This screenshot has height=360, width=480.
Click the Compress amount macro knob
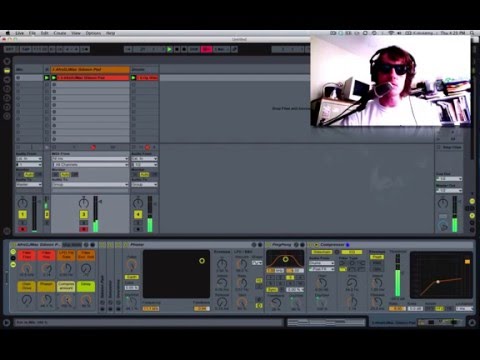66,299
